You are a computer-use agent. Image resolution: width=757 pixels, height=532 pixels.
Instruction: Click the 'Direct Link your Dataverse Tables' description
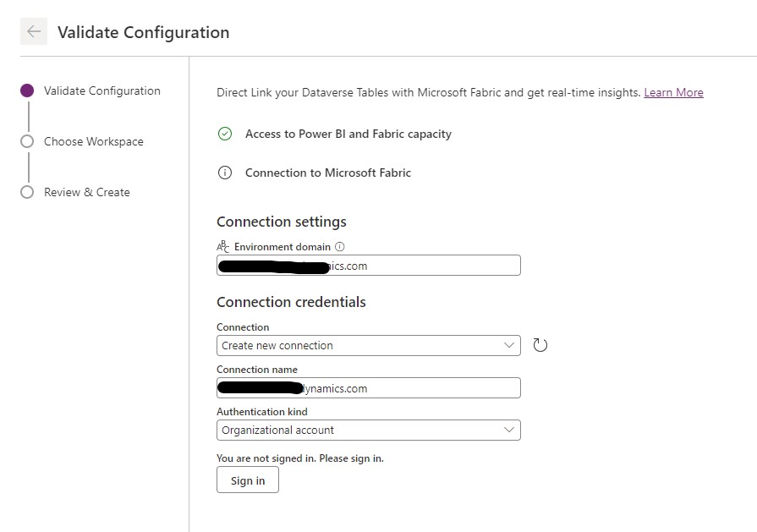coord(429,92)
